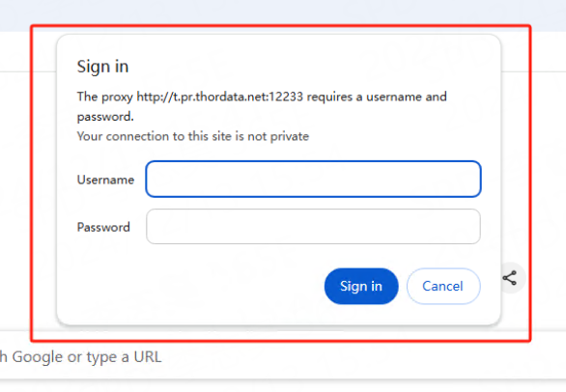566x392 pixels.
Task: Click the words The proxy in the message
Action: tap(104, 97)
